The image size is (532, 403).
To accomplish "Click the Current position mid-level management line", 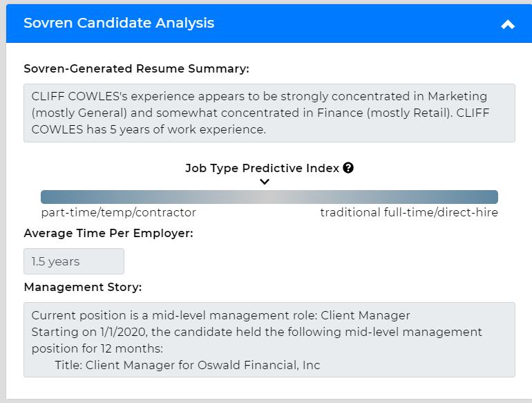I will pos(220,315).
